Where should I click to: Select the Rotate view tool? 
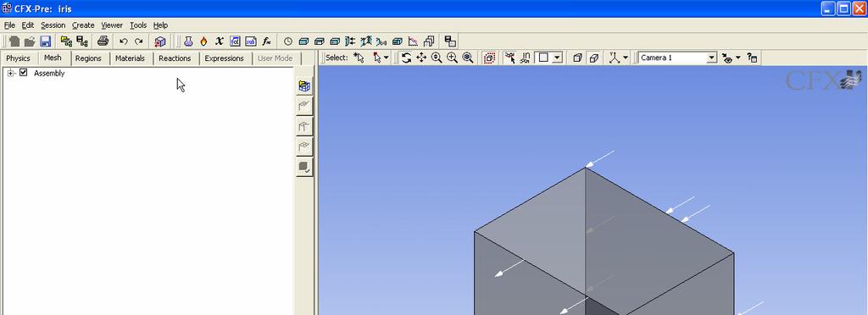click(x=406, y=58)
